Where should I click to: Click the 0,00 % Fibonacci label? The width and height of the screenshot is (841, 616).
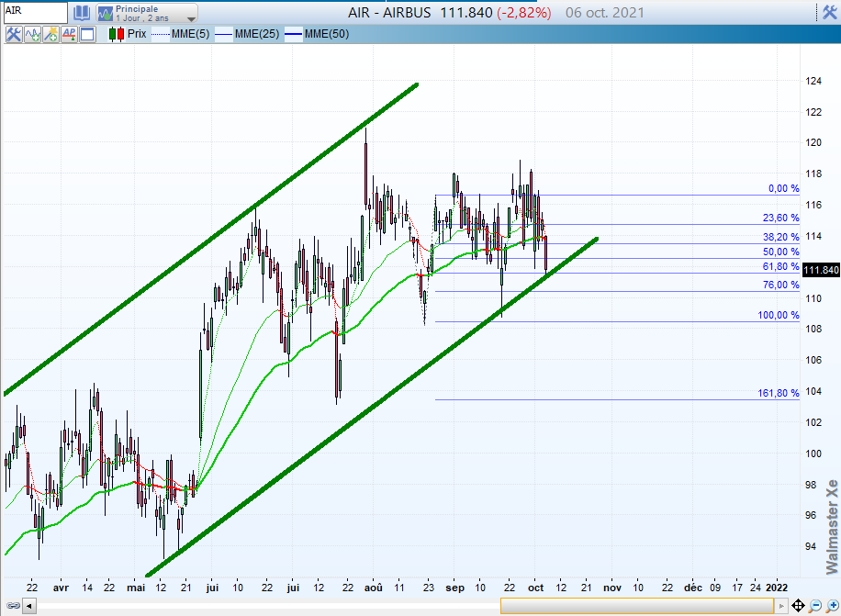[x=783, y=189]
